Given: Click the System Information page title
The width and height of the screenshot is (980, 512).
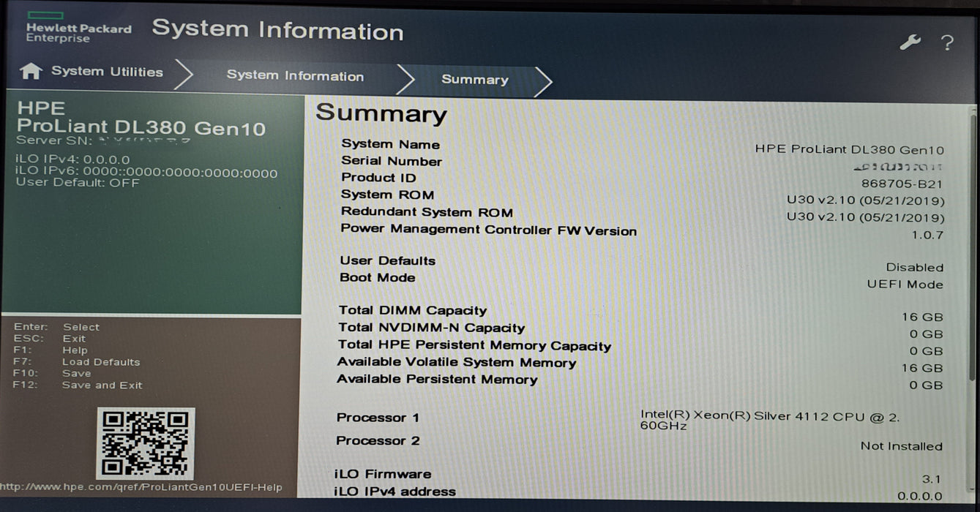Looking at the screenshot, I should [277, 30].
